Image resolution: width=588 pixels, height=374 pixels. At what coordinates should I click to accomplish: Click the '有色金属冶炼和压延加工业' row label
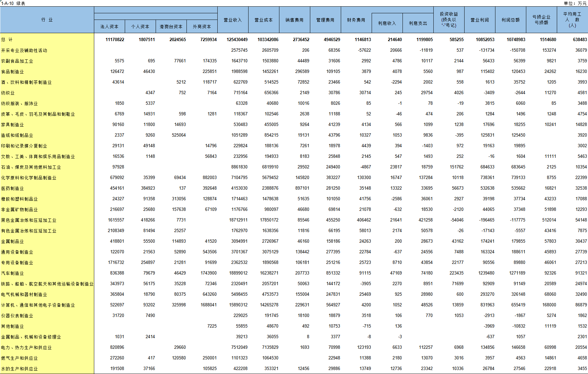[29, 231]
